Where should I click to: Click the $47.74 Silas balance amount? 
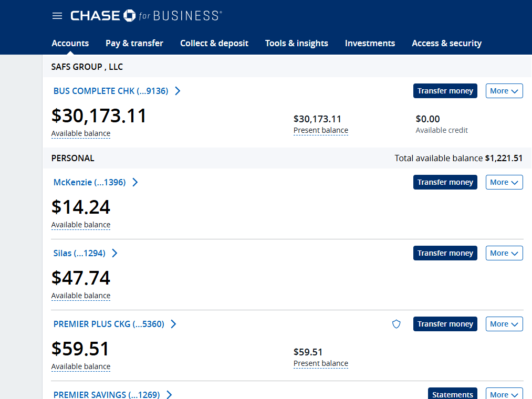pyautogui.click(x=81, y=278)
